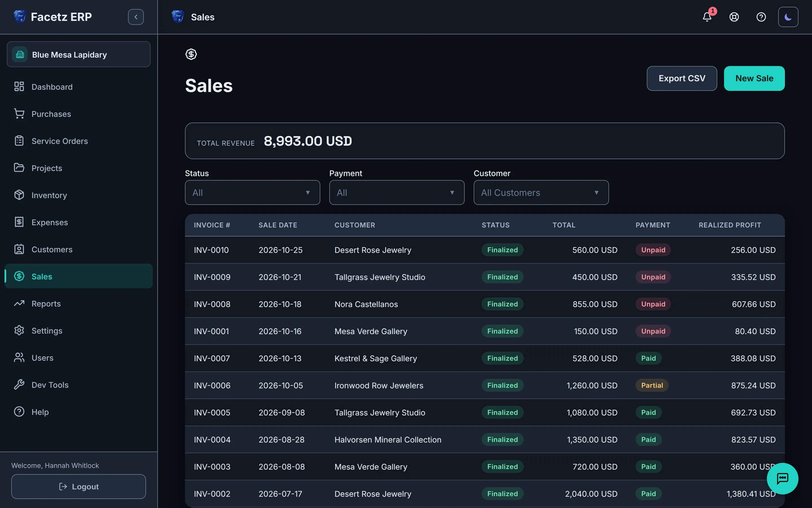The height and width of the screenshot is (508, 812).
Task: Click the Facetz ERP logo in sidebar
Action: tap(20, 16)
